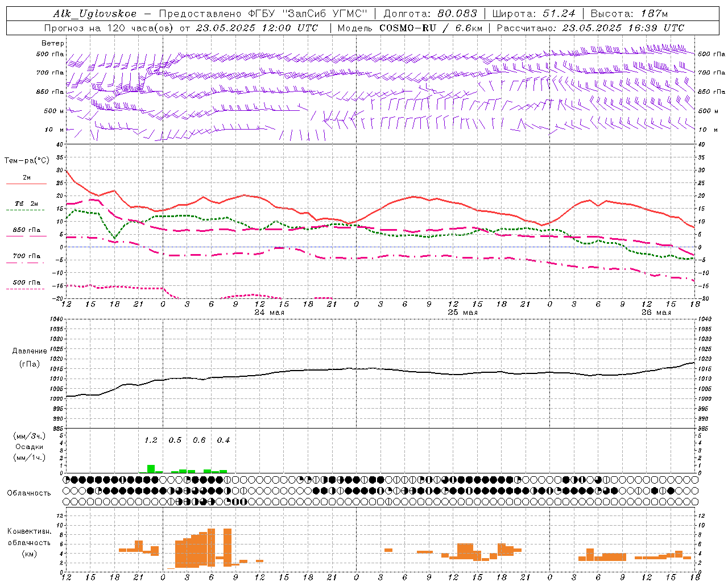Click the 26 мая date label
This screenshot has width=728, height=582.
(x=656, y=313)
